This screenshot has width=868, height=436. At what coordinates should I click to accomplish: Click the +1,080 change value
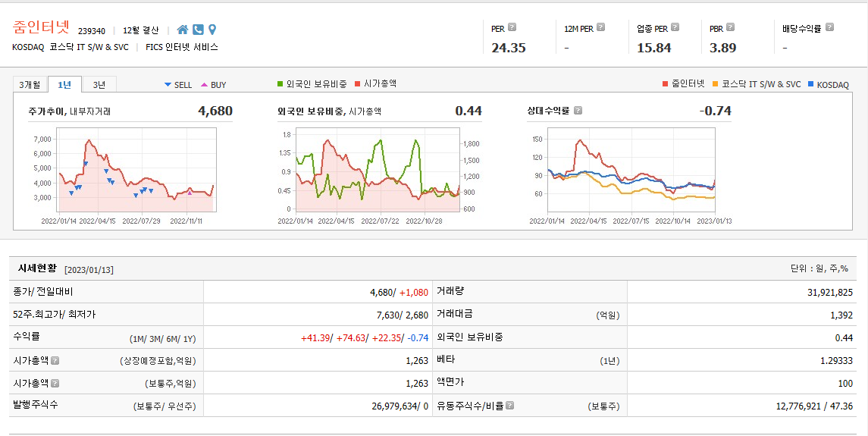(413, 292)
